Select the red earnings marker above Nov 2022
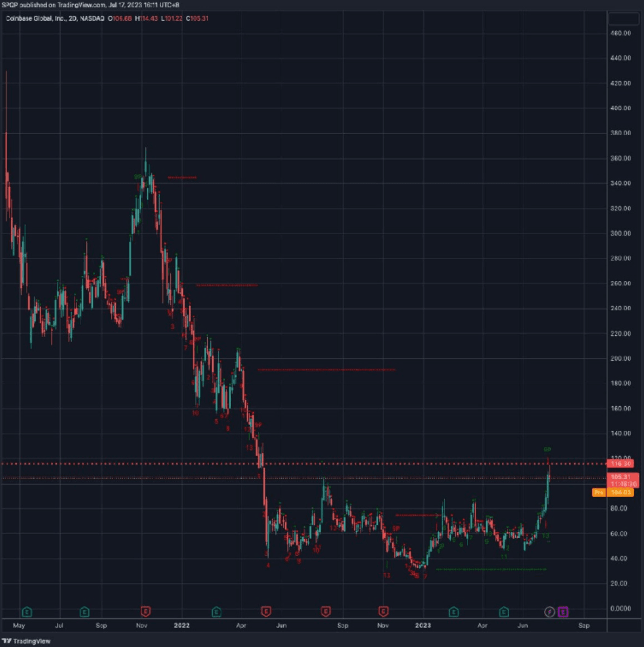The height and width of the screenshot is (647, 644). pos(383,612)
